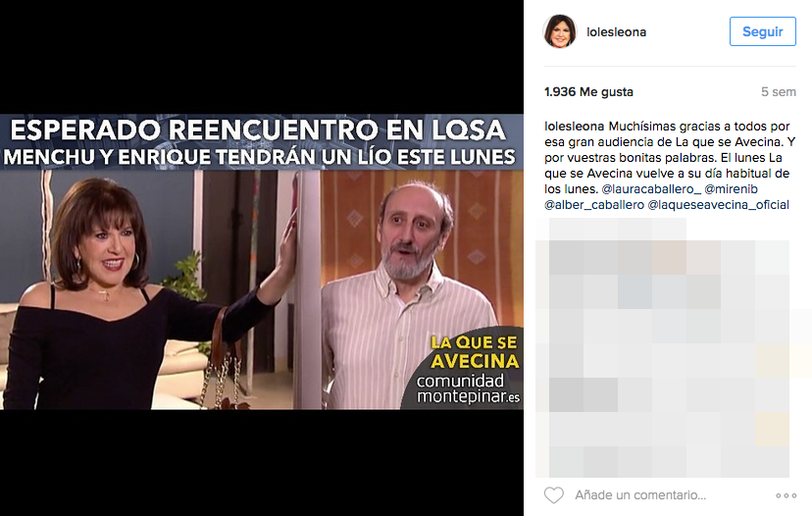812x516 pixels.
Task: Click the comunidad montepinar.es logo
Action: click(x=468, y=388)
